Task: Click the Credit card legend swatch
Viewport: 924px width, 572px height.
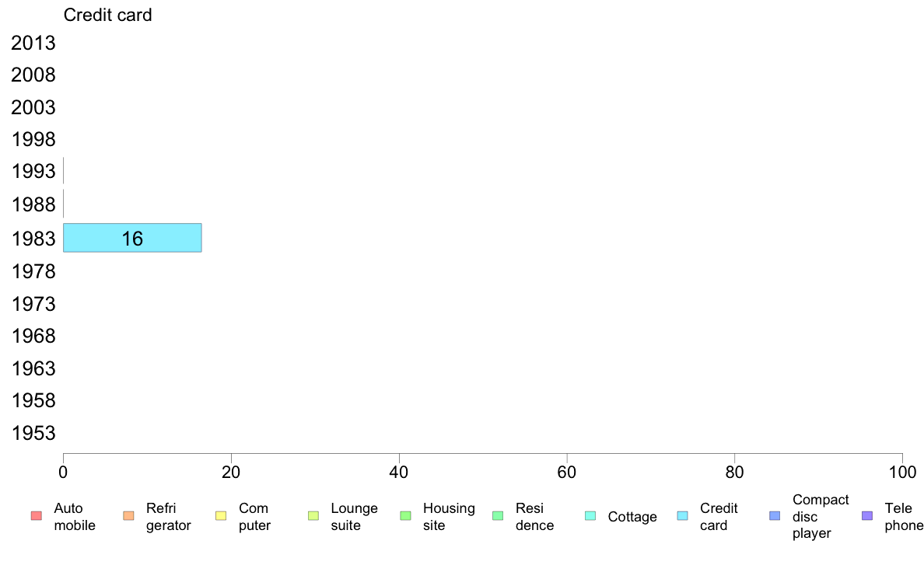Action: [x=682, y=516]
